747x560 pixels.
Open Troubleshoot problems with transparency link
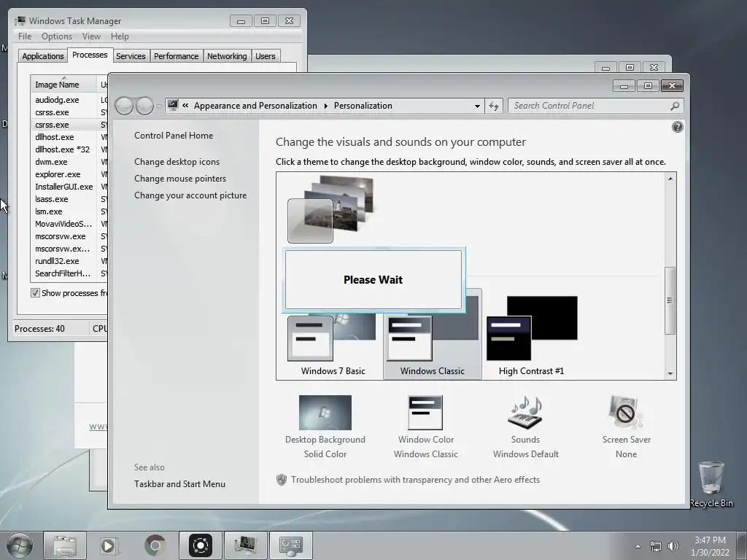pos(415,480)
